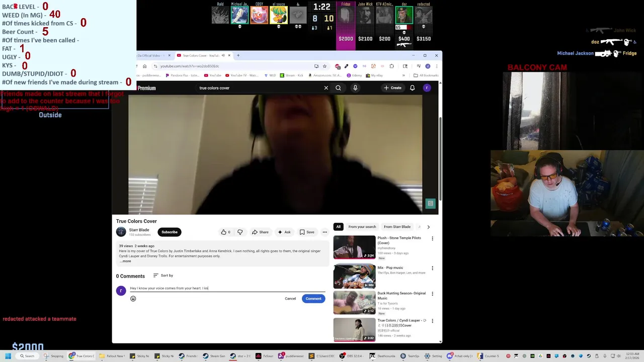Viewport: 644px width, 362px height.
Task: Insert an emoji into the comment
Action: (x=133, y=299)
